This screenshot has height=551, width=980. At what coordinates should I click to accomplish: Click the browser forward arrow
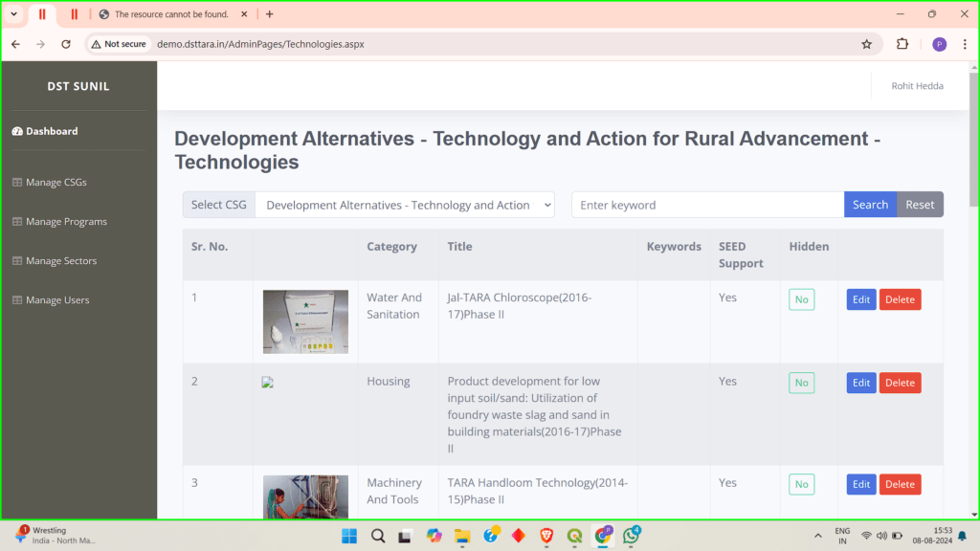pos(40,44)
